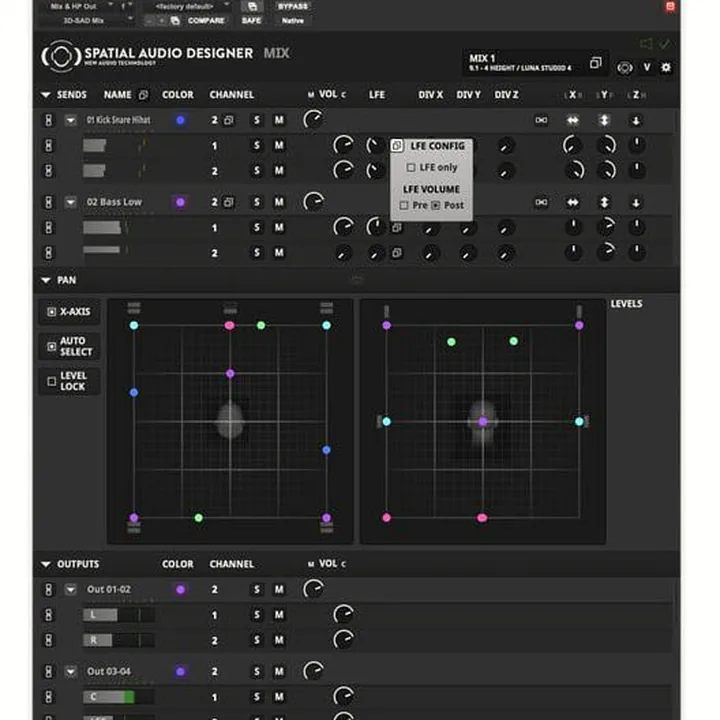Viewport: 720px width, 720px height.
Task: Collapse the Out 01-02 group
Action: coord(70,590)
